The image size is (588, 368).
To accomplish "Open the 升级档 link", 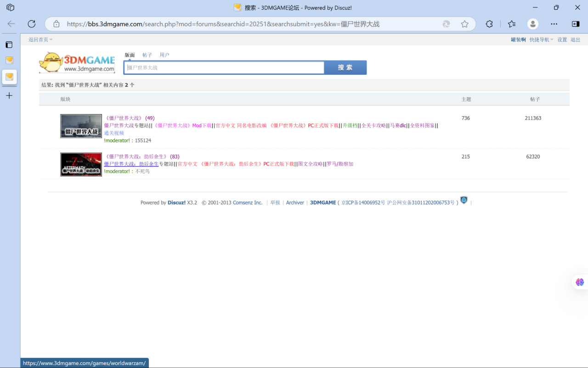I will (350, 126).
